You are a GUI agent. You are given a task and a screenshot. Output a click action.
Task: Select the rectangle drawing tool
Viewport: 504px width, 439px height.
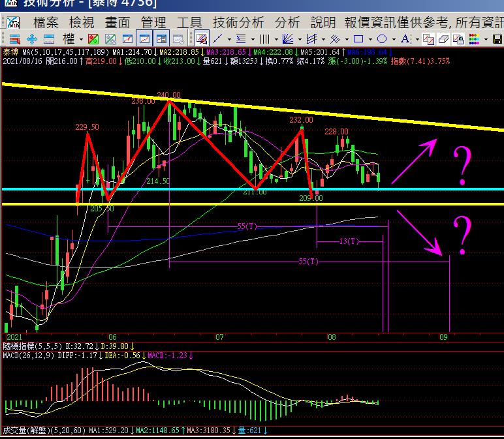pyautogui.click(x=358, y=39)
